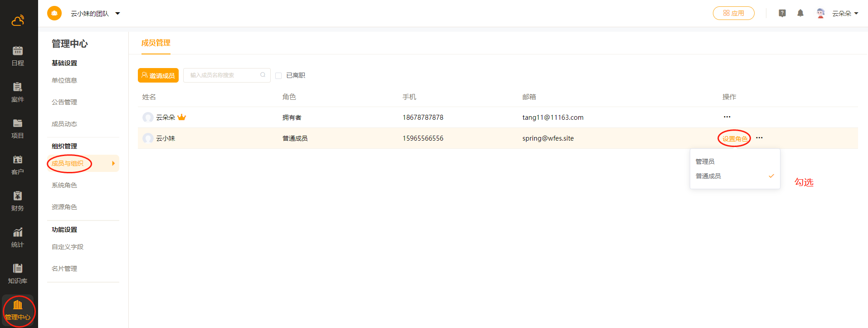
Task: Open more actions for 云朵朵 row
Action: click(727, 117)
